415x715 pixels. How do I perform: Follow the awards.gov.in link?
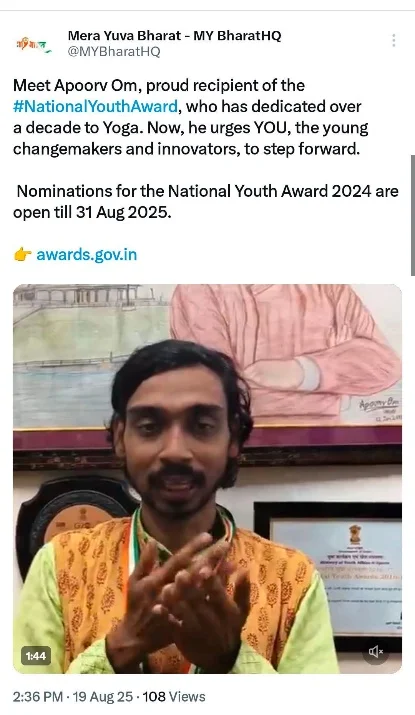[x=87, y=254]
